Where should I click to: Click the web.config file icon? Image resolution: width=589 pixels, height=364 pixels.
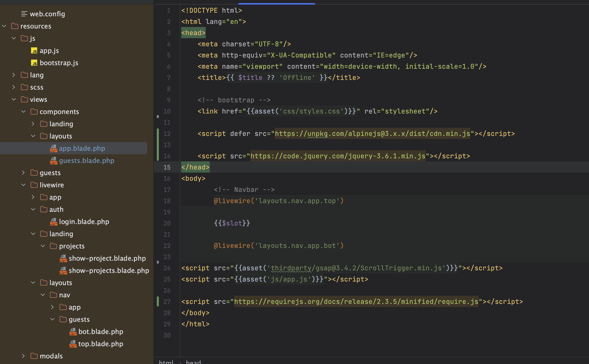[24, 14]
